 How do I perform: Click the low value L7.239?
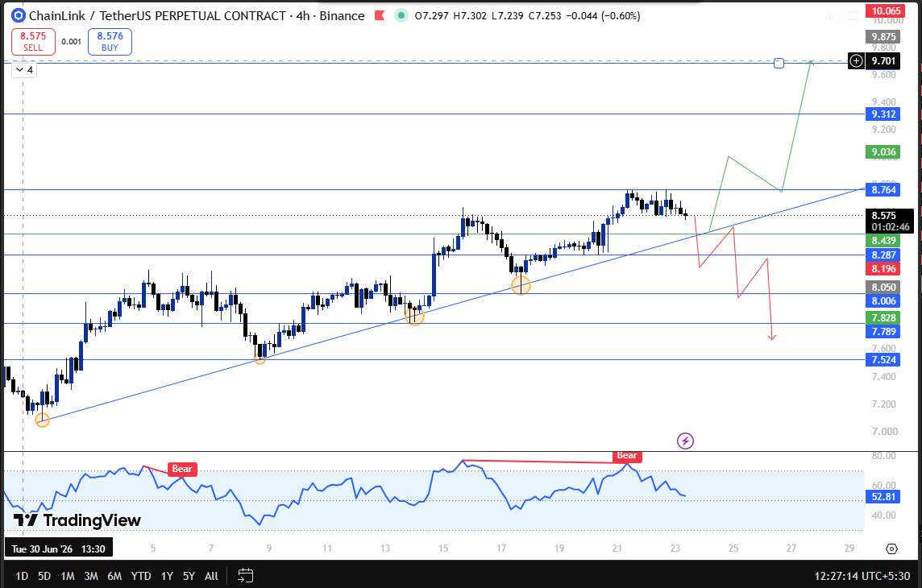508,16
